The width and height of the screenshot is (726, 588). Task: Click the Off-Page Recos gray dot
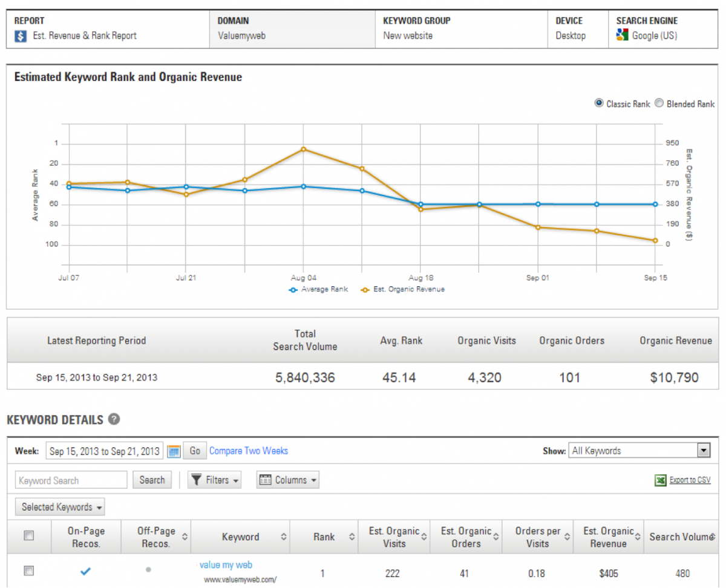pos(148,570)
